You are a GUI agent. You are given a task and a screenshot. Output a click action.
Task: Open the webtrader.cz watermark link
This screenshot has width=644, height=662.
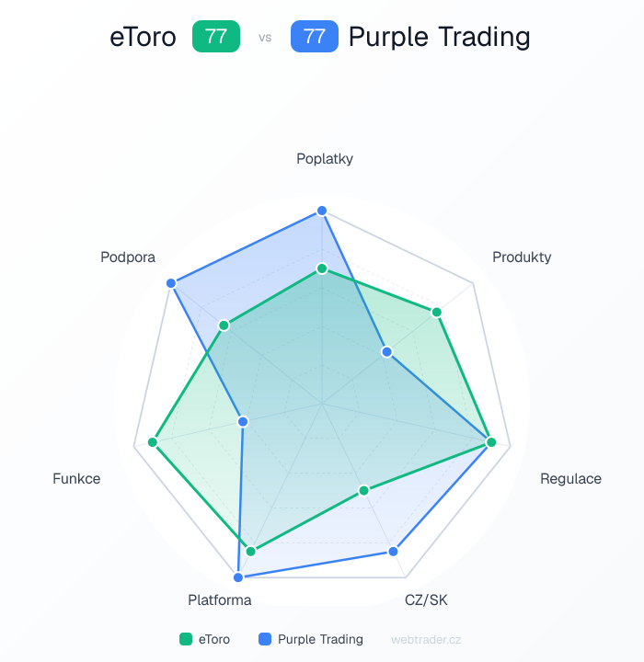click(x=426, y=639)
